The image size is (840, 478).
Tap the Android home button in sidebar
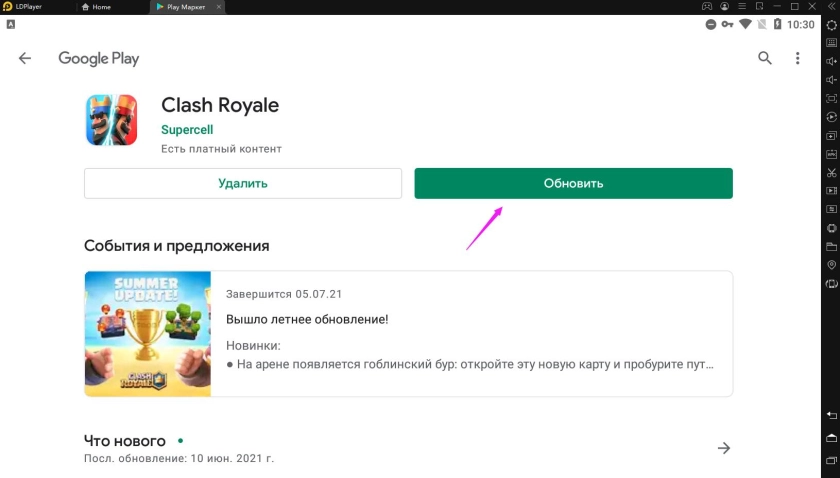tap(831, 438)
